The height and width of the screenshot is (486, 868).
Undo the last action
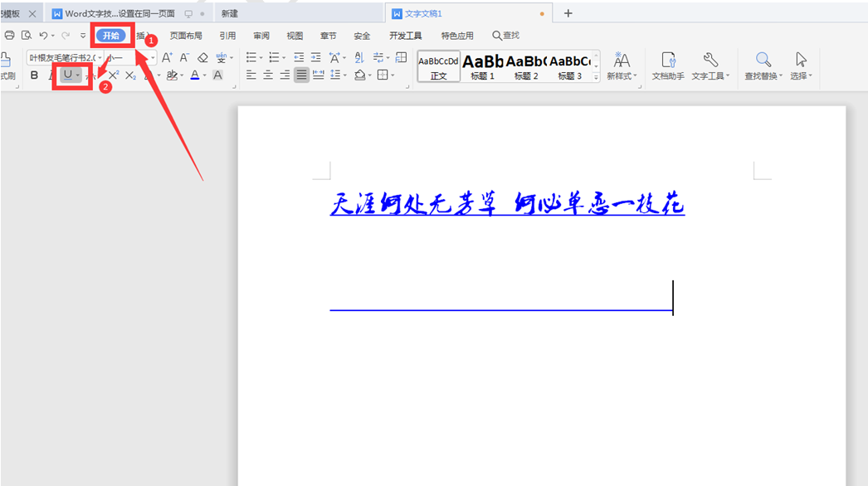point(46,35)
